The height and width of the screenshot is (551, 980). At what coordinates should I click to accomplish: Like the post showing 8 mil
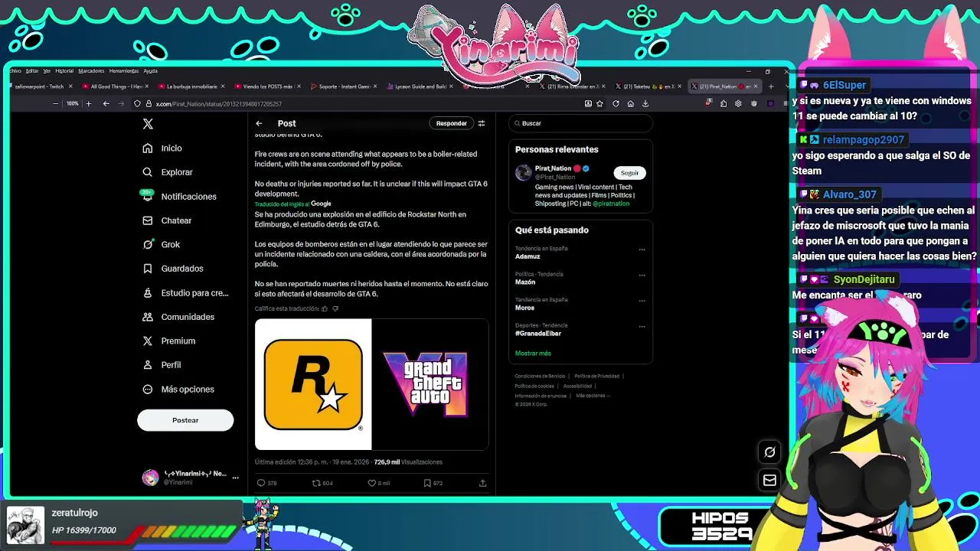click(379, 484)
